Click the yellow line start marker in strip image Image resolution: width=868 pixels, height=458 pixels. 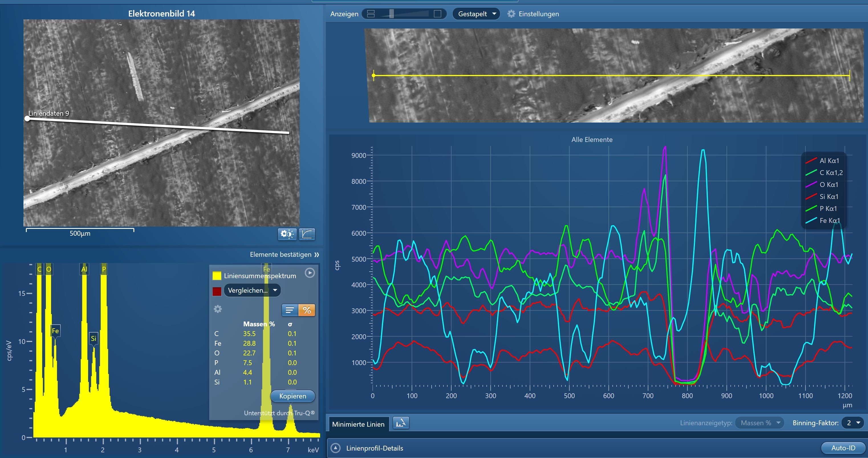click(373, 75)
